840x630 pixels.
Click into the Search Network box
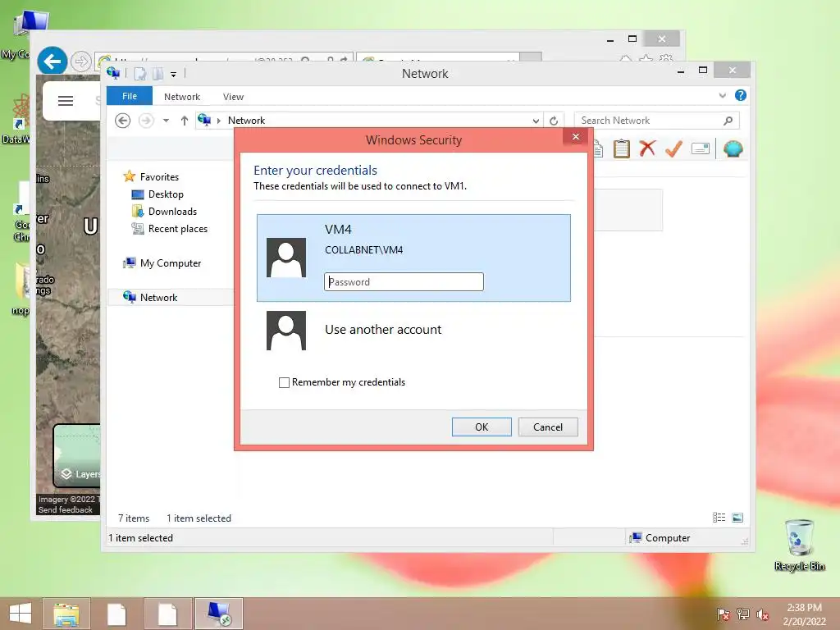click(x=648, y=121)
